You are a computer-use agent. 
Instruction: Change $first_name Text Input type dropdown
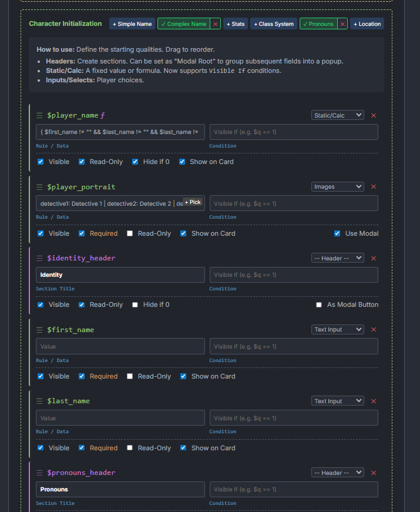(337, 330)
